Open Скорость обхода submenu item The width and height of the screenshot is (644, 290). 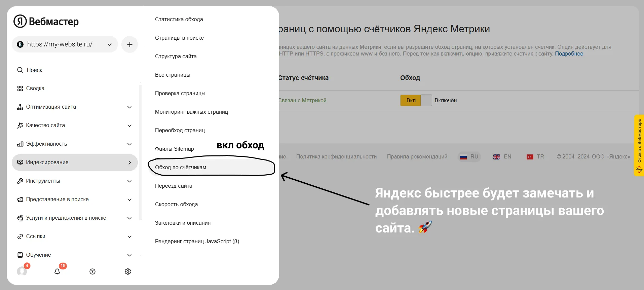tap(176, 205)
